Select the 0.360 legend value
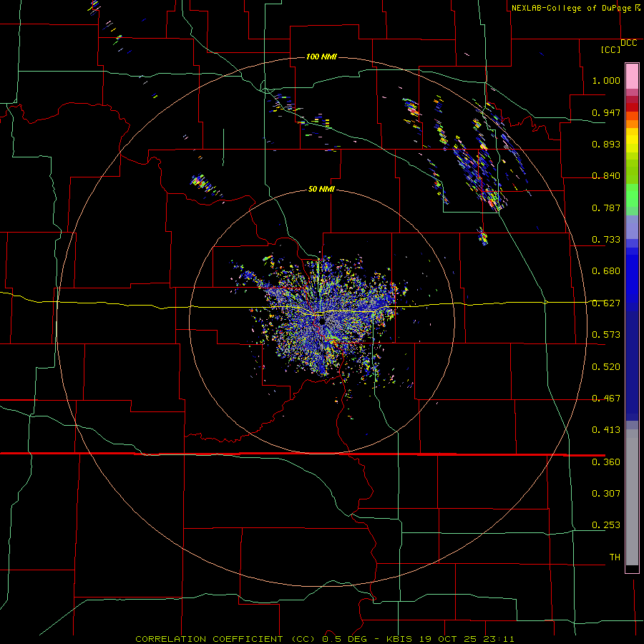Viewport: 644px width, 644px height. tap(606, 462)
